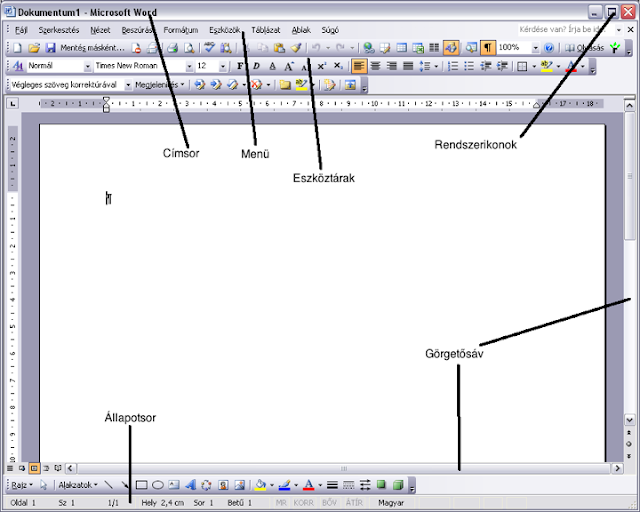
Task: Open the Line Spacing dropdown arrow
Action: [x=436, y=66]
